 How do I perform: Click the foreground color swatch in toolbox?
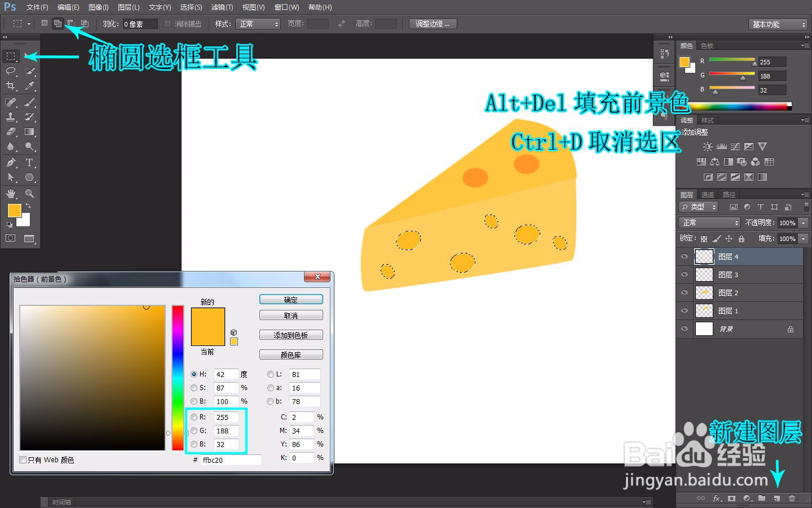coord(14,211)
